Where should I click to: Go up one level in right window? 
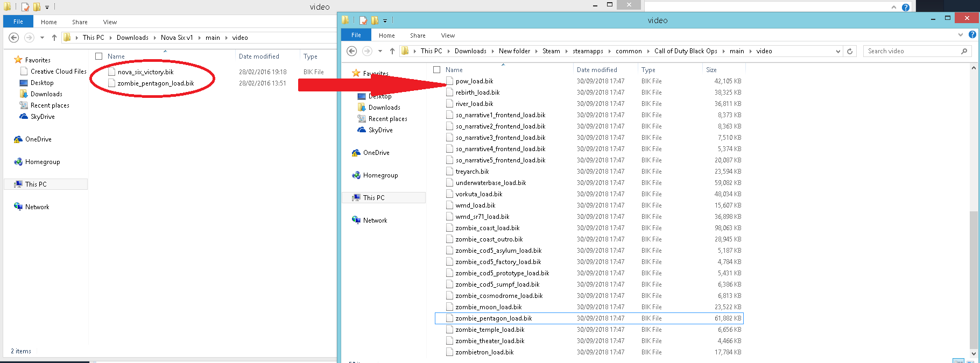click(392, 51)
